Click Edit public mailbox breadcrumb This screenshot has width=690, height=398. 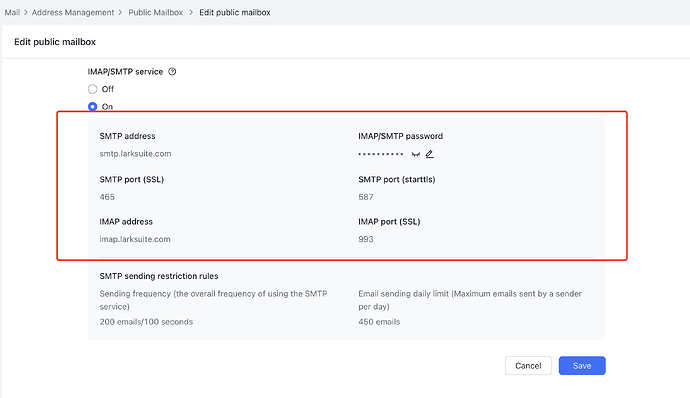(235, 13)
